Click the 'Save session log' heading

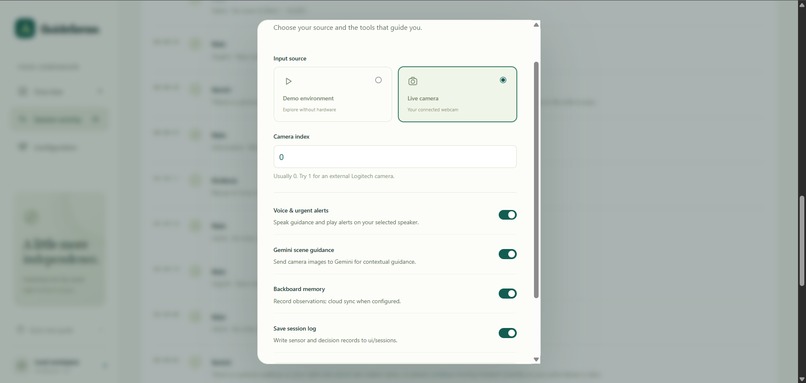(295, 329)
